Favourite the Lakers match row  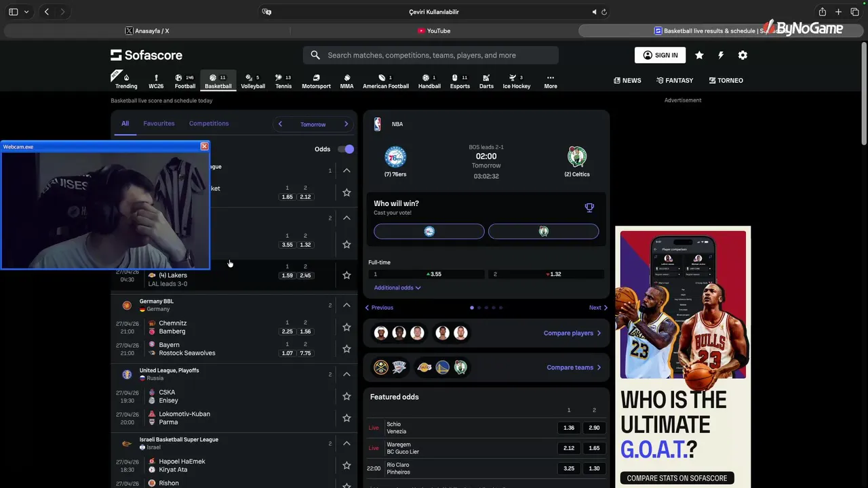coord(347,275)
